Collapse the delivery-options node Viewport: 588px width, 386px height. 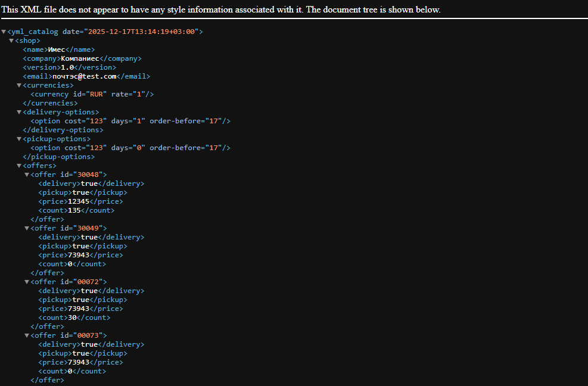point(19,111)
